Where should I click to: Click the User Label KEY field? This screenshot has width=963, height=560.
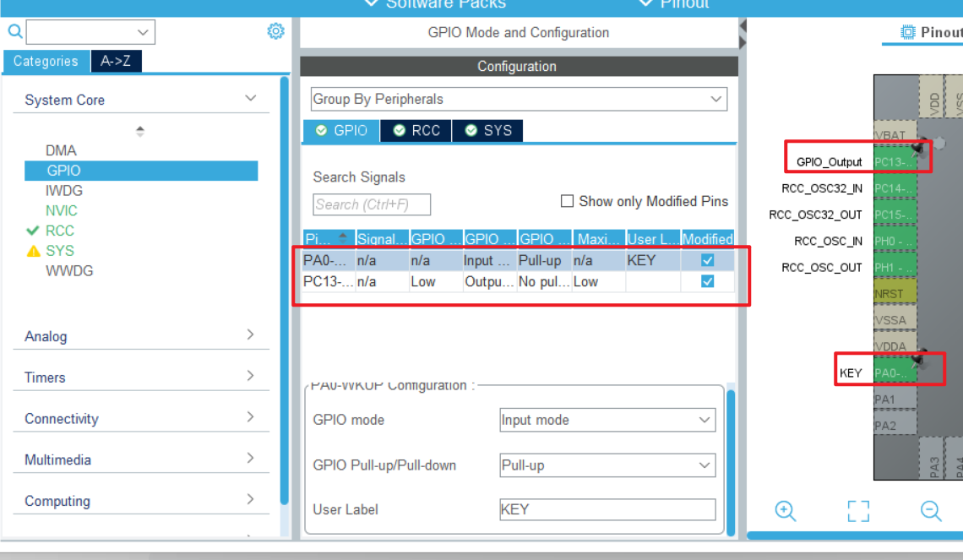pyautogui.click(x=607, y=509)
